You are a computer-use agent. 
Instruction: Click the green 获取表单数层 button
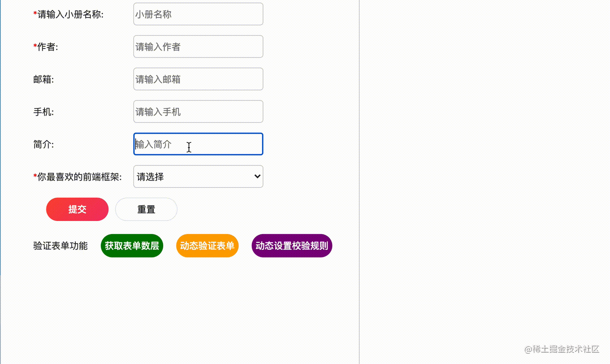click(x=132, y=245)
